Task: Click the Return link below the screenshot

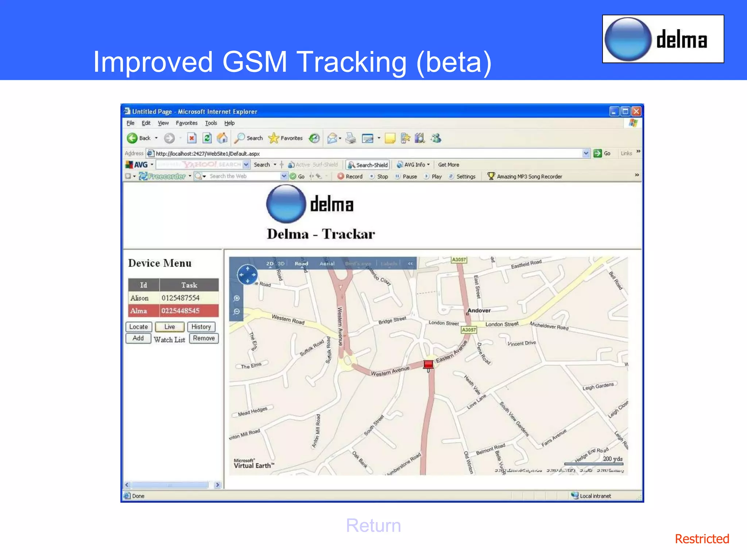Action: click(373, 525)
